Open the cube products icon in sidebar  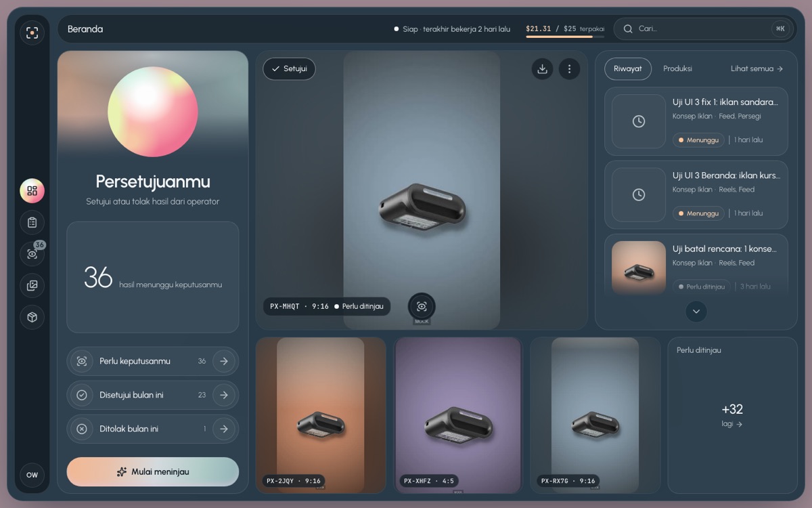[x=32, y=317]
